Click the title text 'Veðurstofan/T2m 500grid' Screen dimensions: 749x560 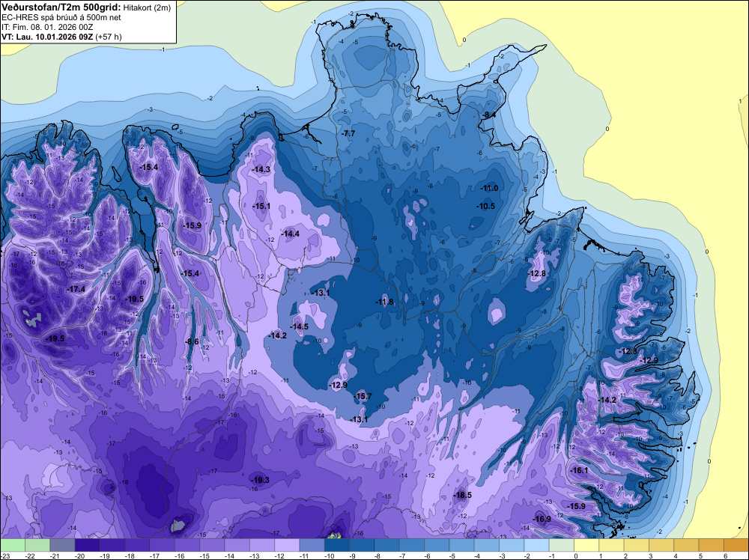[61, 7]
